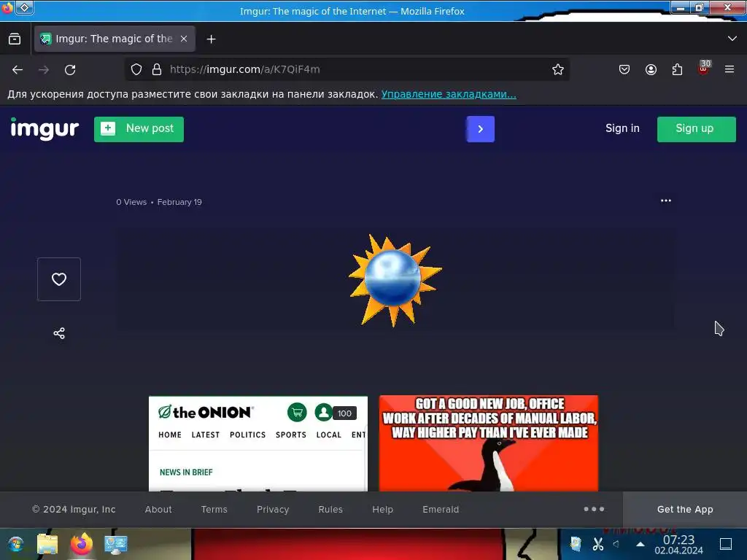The width and height of the screenshot is (747, 560).
Task: Click the volume speaker tray icon
Action: (x=616, y=544)
